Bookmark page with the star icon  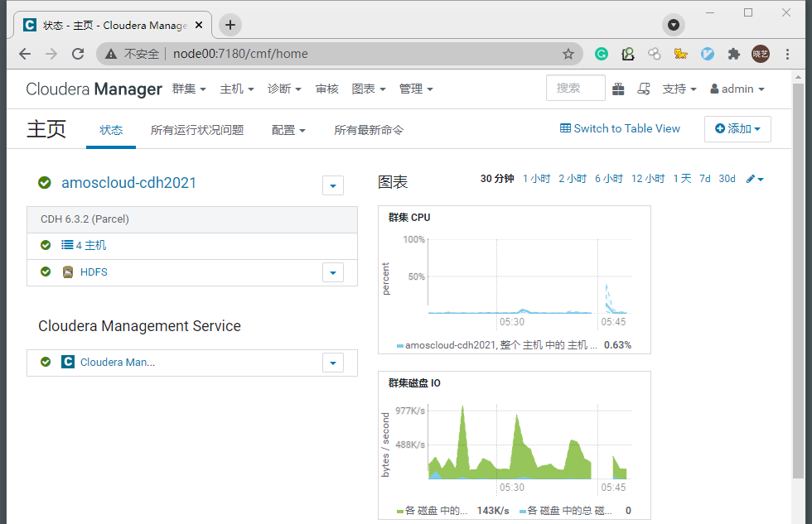tap(568, 54)
